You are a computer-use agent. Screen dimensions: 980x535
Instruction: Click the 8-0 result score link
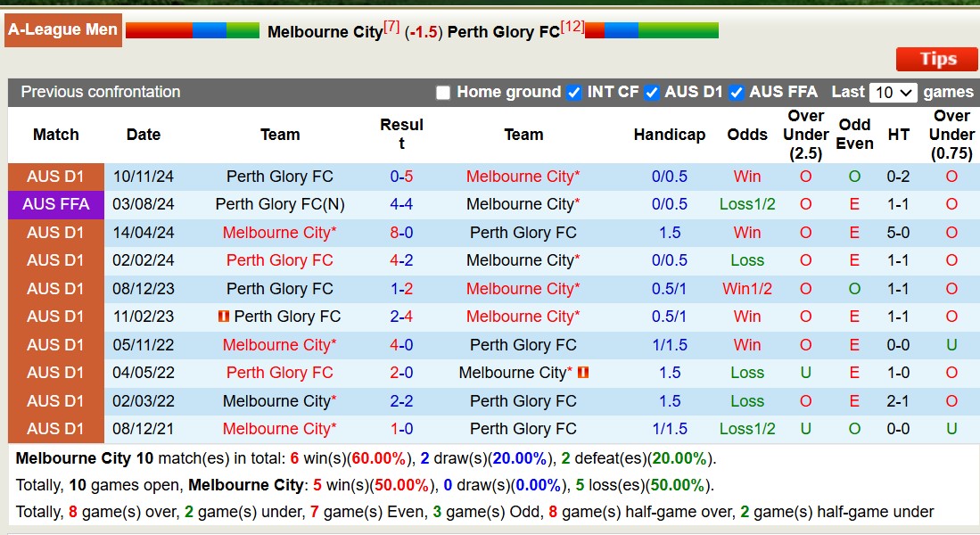coord(401,232)
